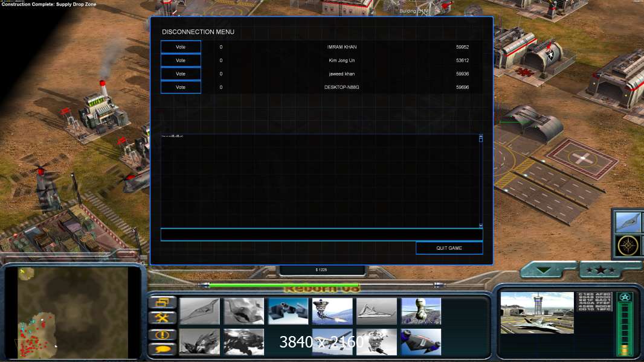Click the compass special power icon

click(629, 246)
